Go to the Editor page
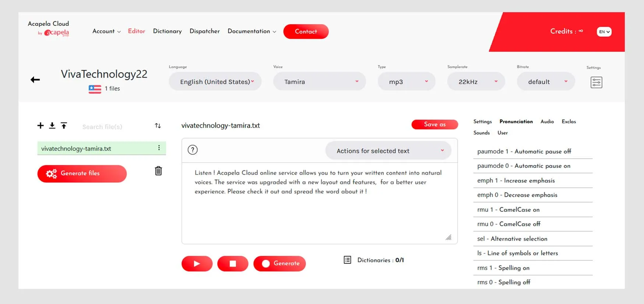 [x=137, y=31]
